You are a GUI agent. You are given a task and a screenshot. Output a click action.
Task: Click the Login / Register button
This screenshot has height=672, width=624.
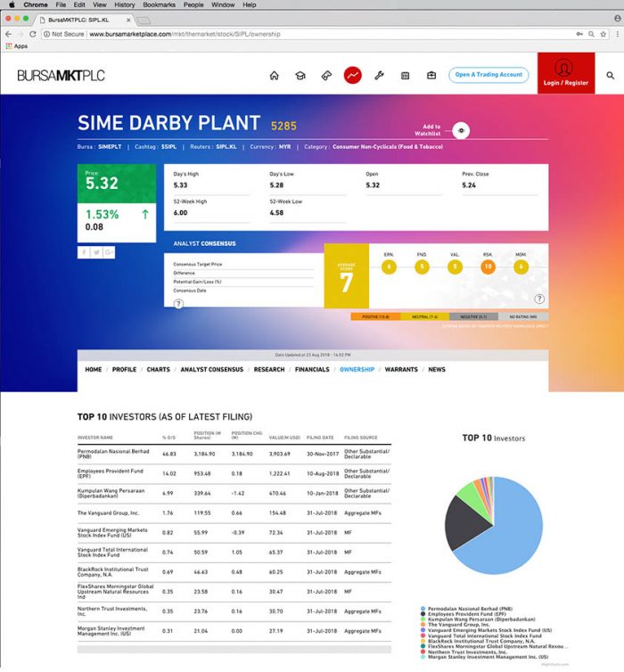point(566,73)
